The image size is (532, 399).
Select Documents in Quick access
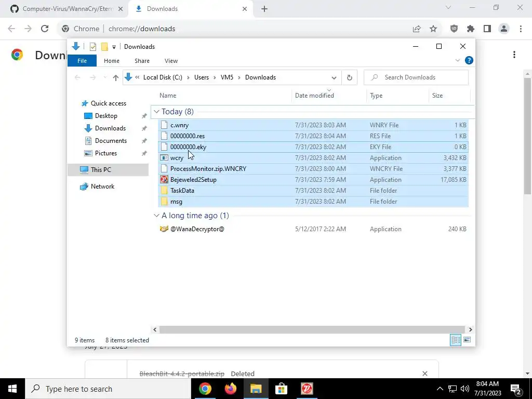click(x=111, y=141)
